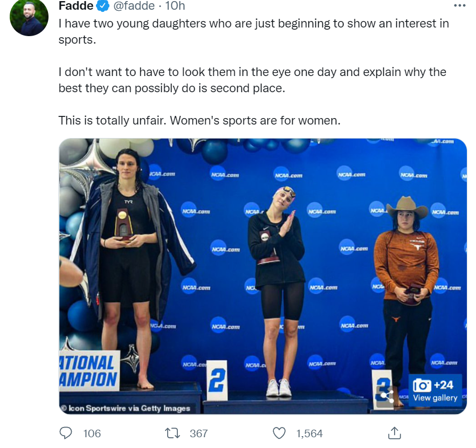Click the Fadde display name
Image resolution: width=476 pixels, height=448 pixels.
pos(76,5)
